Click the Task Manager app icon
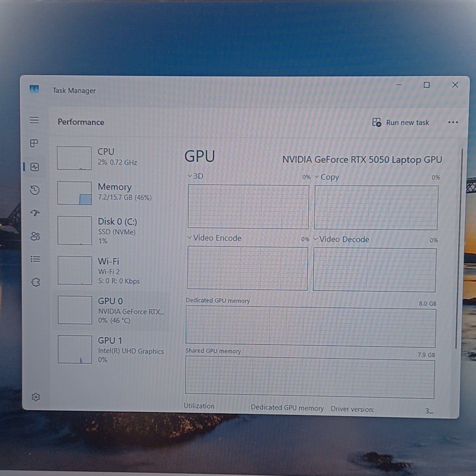Image resolution: width=476 pixels, height=476 pixels. click(34, 89)
